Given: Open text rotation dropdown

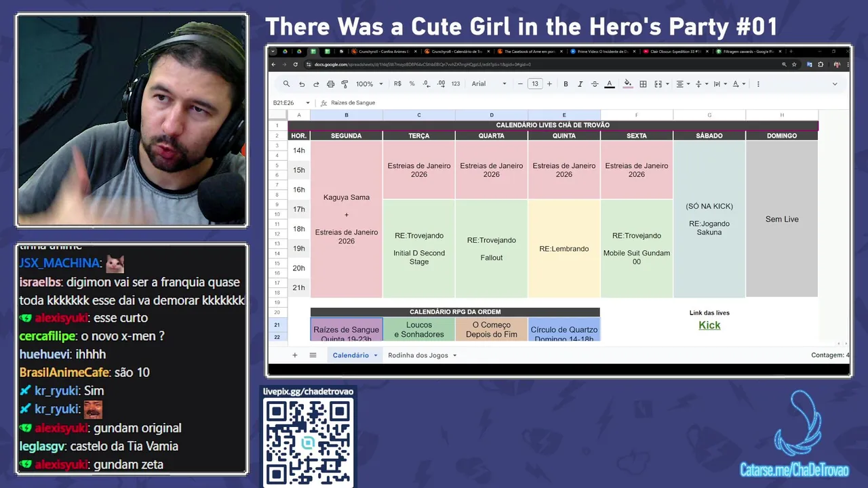Looking at the screenshot, I should coord(738,84).
